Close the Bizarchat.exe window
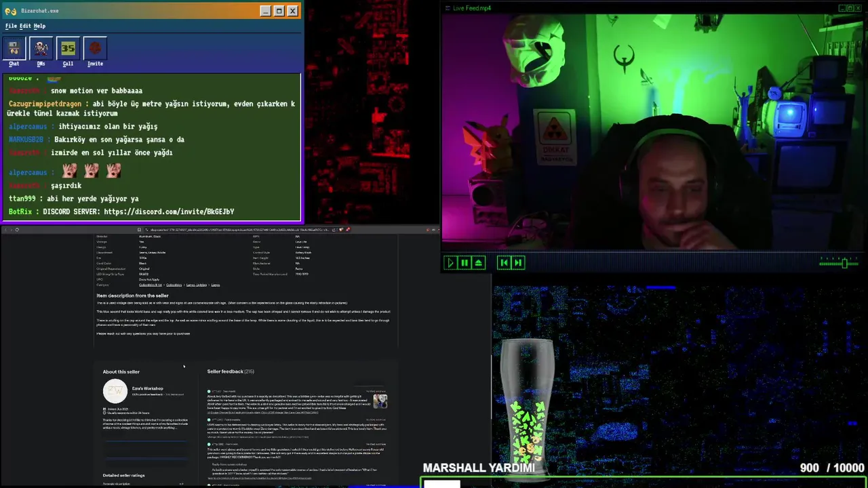The image size is (868, 488). (x=292, y=11)
